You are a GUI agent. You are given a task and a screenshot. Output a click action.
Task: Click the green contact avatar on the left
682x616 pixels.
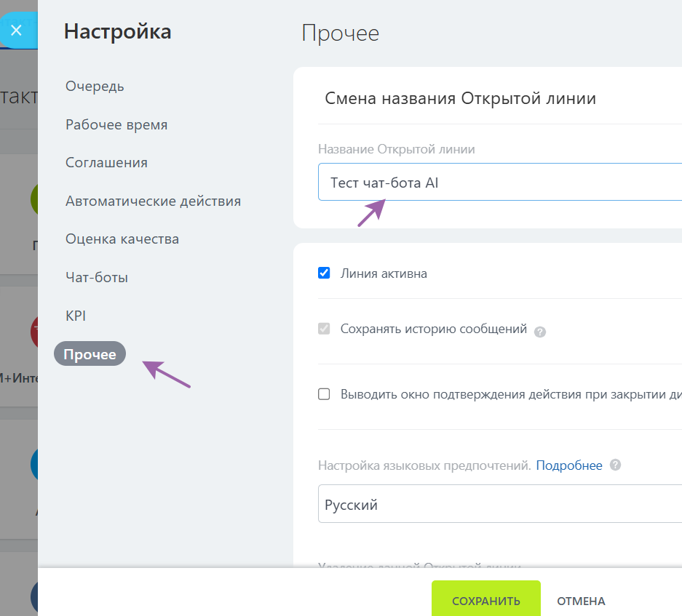point(35,199)
